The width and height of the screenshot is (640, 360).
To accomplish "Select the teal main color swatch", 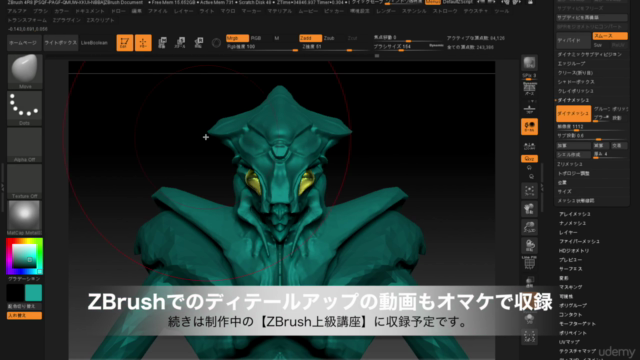I will point(33,293).
